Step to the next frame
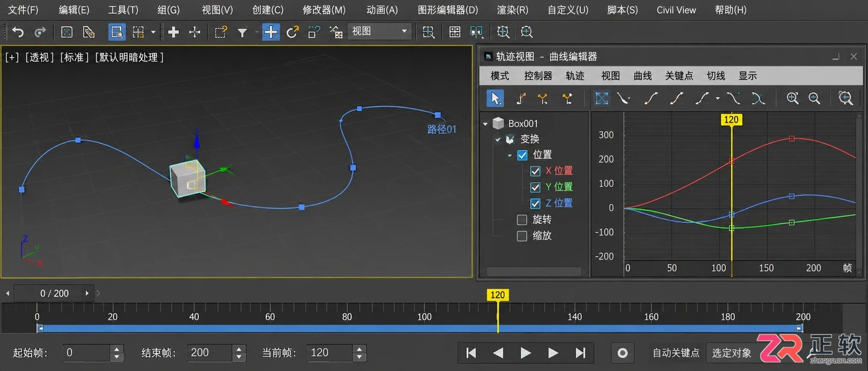 coord(553,353)
